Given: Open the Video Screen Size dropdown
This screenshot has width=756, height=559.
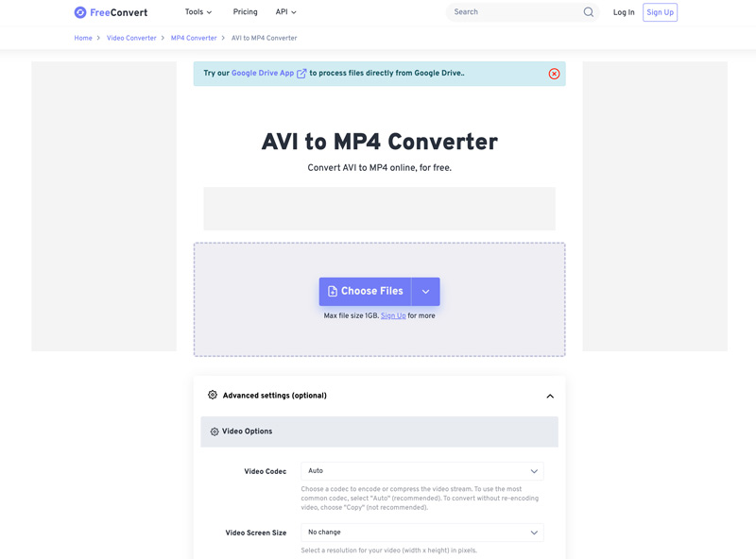Looking at the screenshot, I should tap(422, 532).
